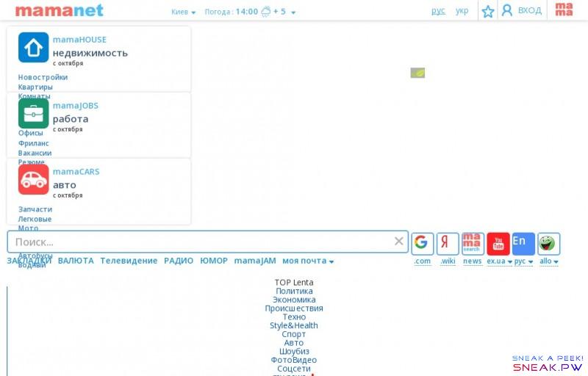Select ФотоВидео news category

[x=293, y=360]
